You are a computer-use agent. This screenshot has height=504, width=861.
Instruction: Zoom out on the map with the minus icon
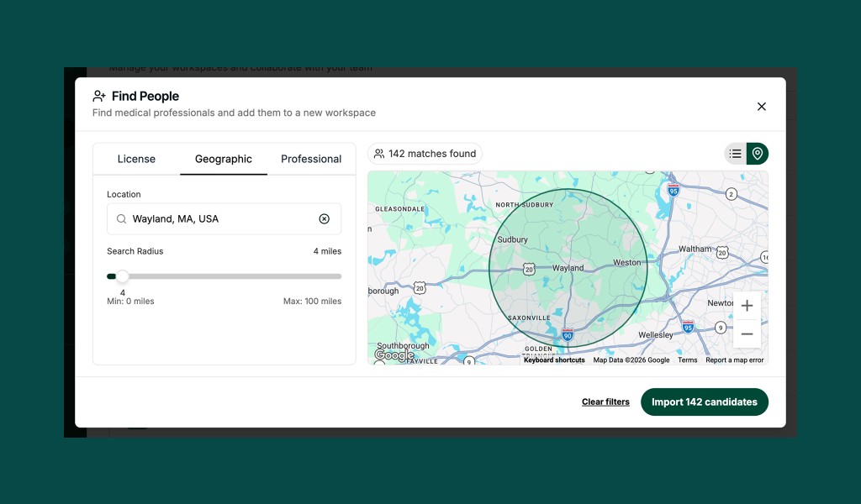[747, 333]
